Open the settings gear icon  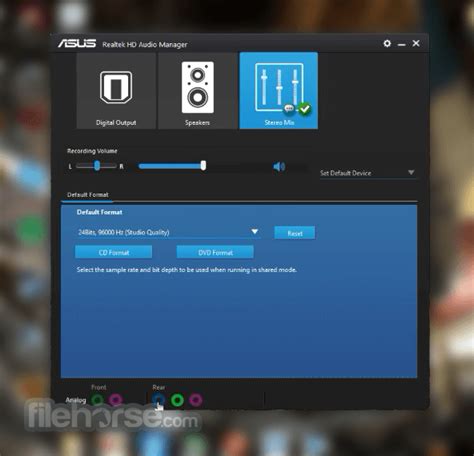tap(387, 43)
